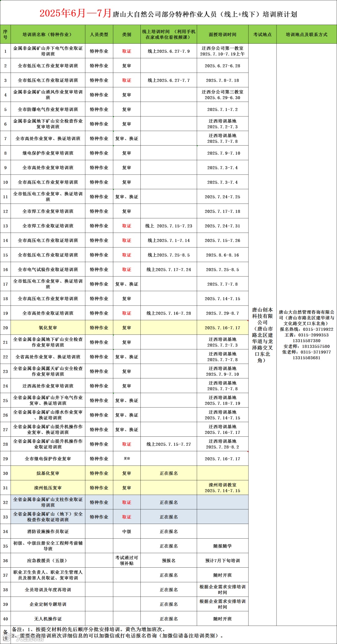This screenshot has height=644, width=337.
Task: Select the '迁西培训基地 2025.7.18-7.19' cell
Action: (222, 401)
